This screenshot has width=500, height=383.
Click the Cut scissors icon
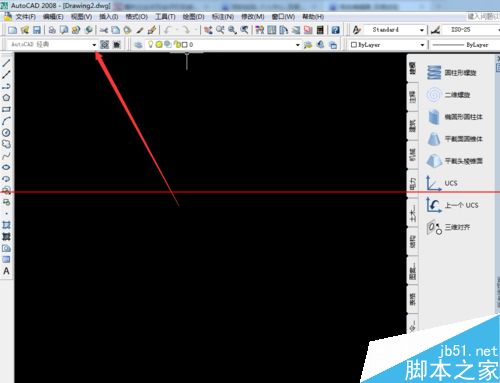pyautogui.click(x=104, y=30)
